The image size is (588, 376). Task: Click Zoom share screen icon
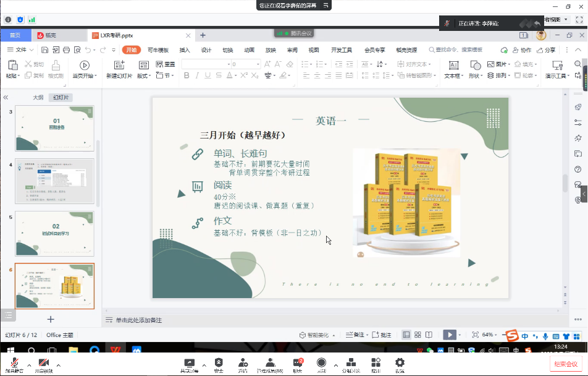(x=189, y=363)
